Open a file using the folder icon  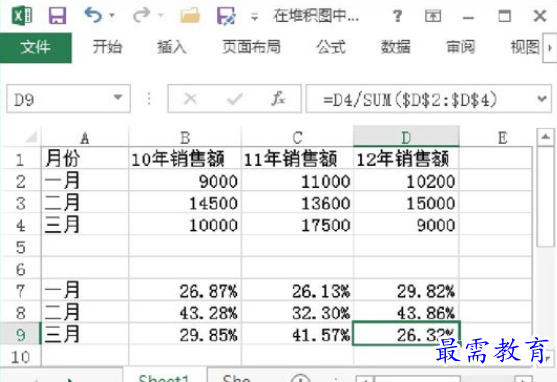(190, 16)
